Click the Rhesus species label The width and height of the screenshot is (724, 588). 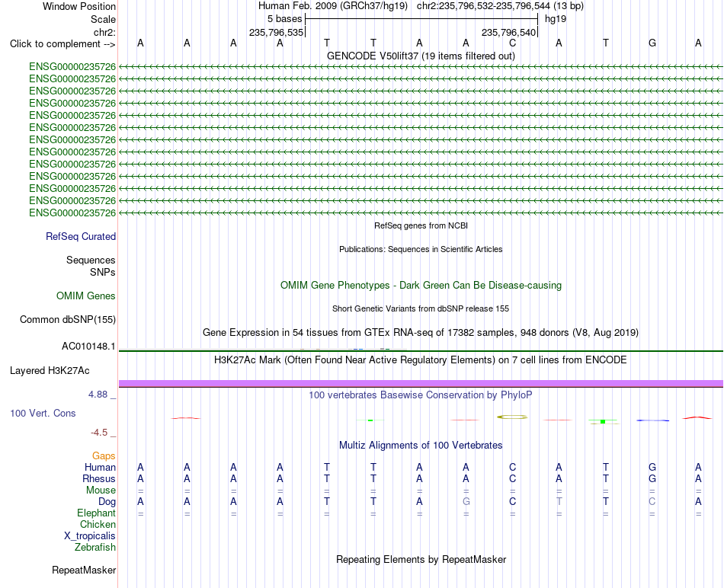[99, 478]
